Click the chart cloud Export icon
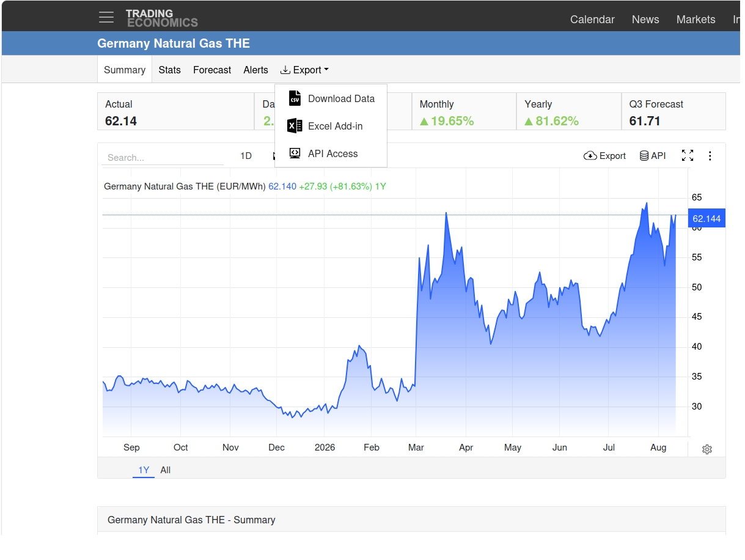The width and height of the screenshot is (745, 560). tap(590, 156)
